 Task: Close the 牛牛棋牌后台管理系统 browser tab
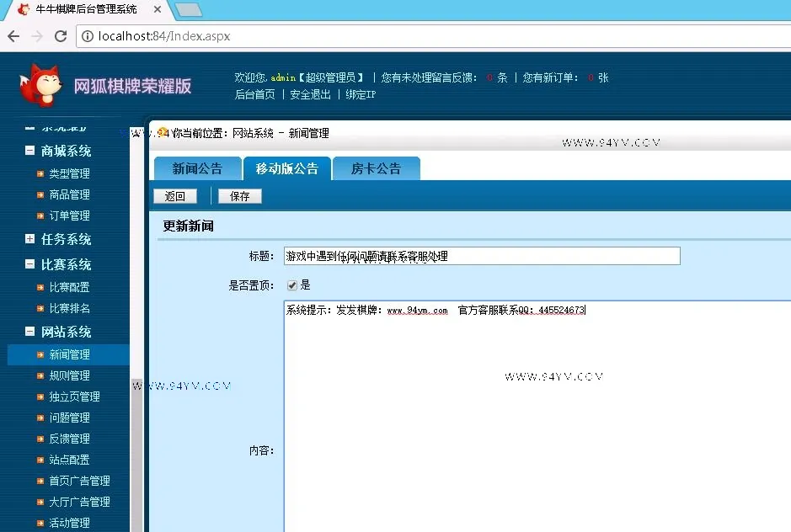(x=158, y=9)
